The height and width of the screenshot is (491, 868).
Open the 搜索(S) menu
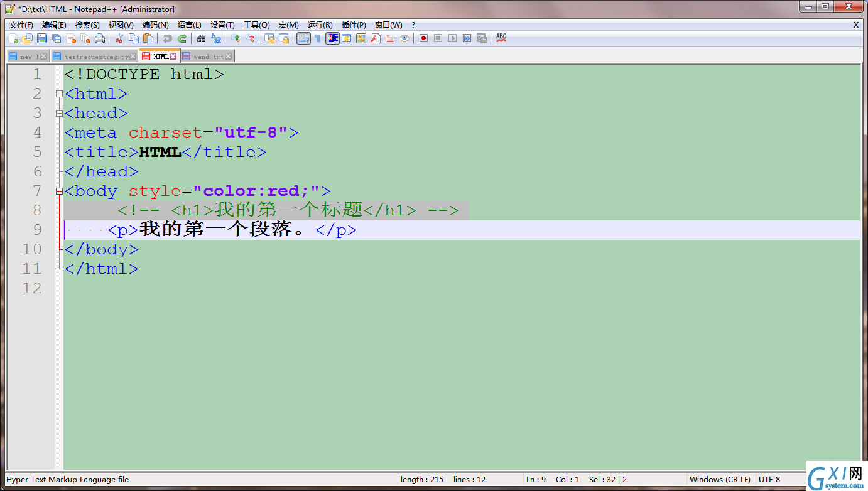click(87, 25)
